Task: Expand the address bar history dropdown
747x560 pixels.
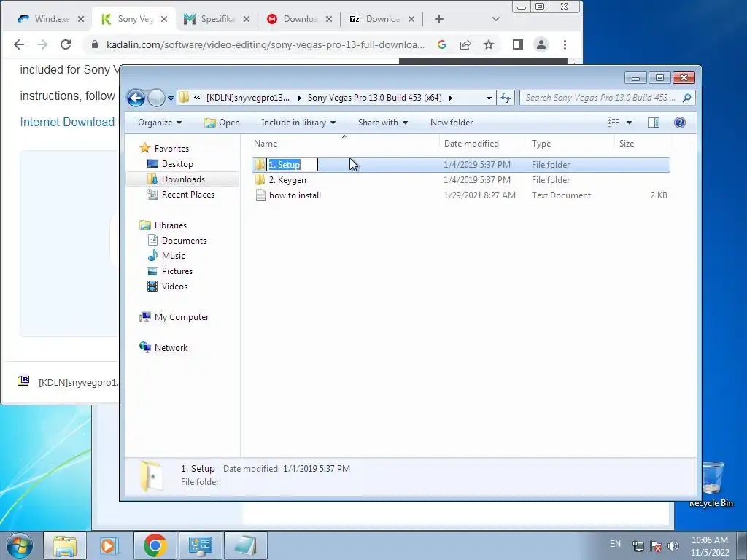Action: point(489,98)
